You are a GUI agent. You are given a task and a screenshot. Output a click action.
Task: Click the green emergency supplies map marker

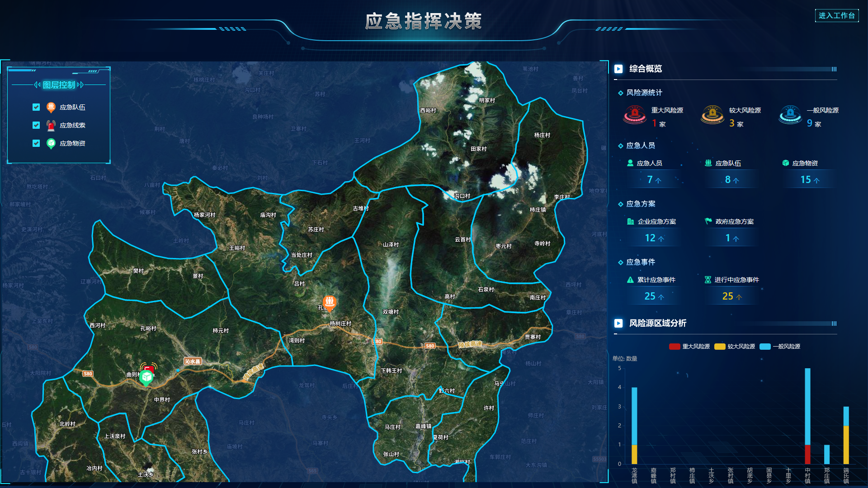[x=146, y=377]
